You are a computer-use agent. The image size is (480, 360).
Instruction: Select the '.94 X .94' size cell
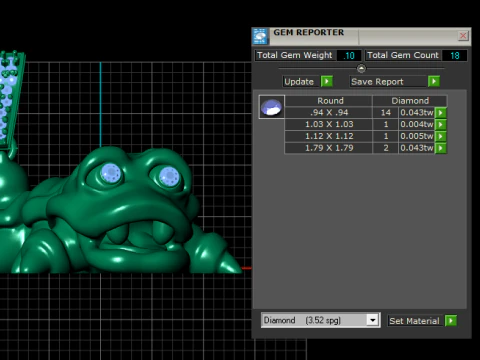click(x=329, y=113)
